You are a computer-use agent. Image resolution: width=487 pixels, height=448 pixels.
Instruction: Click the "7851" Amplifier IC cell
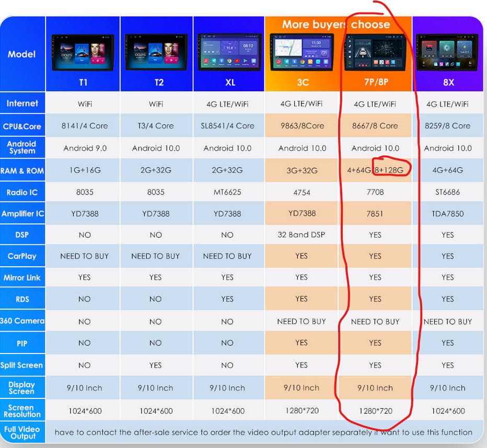(375, 214)
